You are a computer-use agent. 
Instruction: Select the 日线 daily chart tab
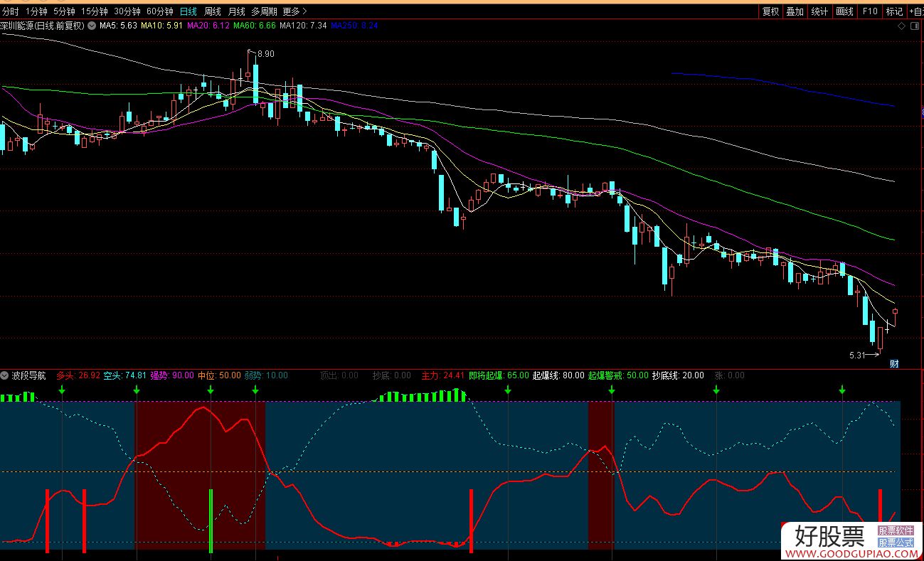(x=188, y=11)
